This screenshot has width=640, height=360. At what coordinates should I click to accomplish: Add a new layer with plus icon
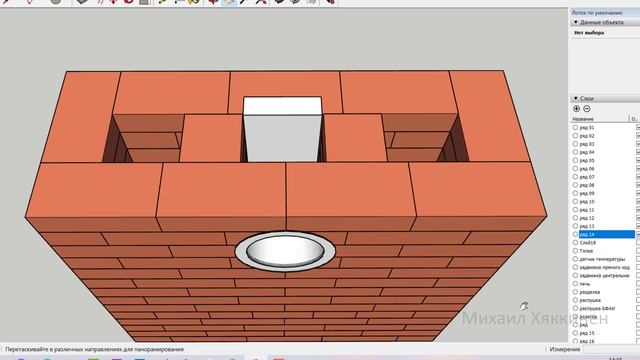(x=576, y=109)
